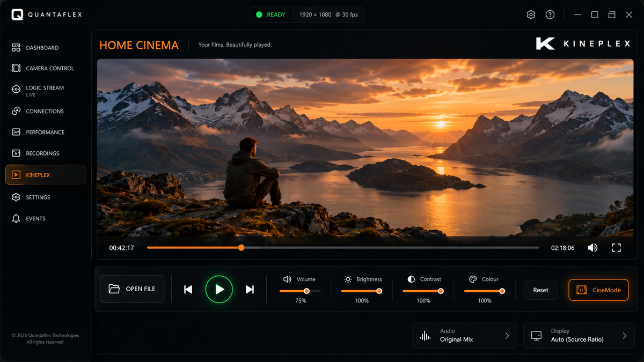Click the Connections link icon
The height and width of the screenshot is (362, 644).
[16, 111]
